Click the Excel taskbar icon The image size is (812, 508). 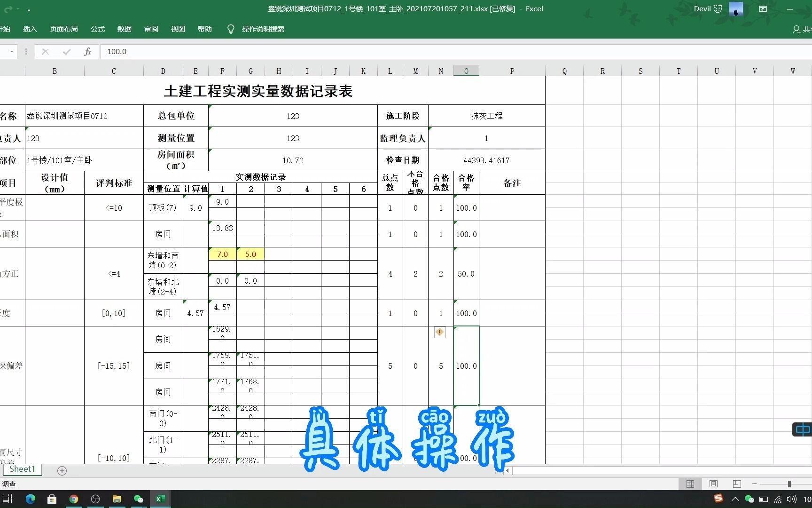coord(160,499)
